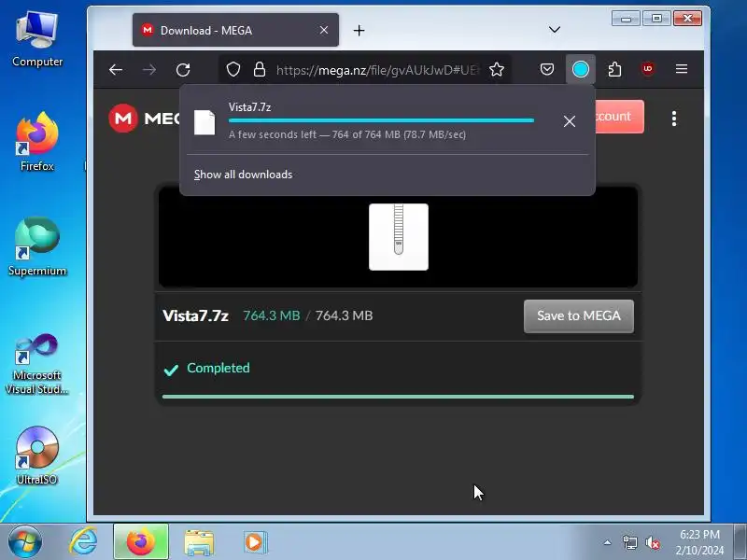747x560 pixels.
Task: Close the Download - MEGA tab
Action: 324,30
